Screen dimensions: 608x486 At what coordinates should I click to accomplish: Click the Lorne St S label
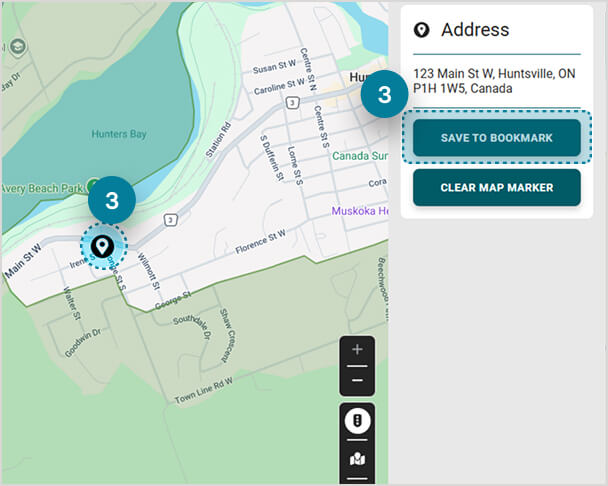(295, 165)
